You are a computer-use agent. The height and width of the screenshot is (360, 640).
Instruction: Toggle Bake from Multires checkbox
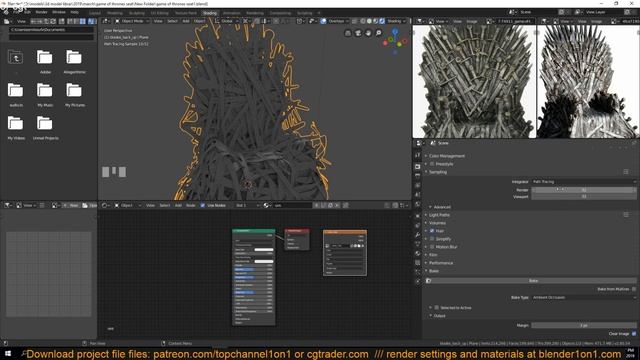point(634,289)
